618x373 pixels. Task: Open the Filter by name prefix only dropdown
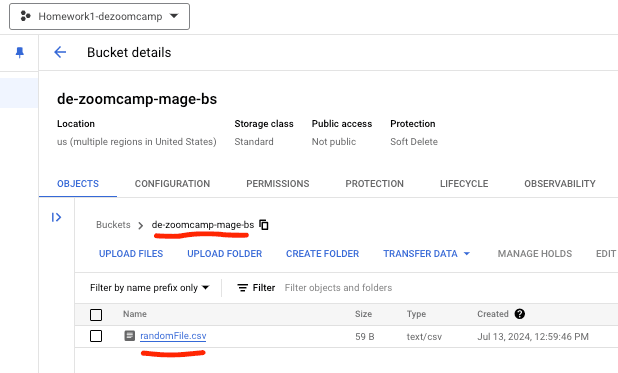(149, 288)
